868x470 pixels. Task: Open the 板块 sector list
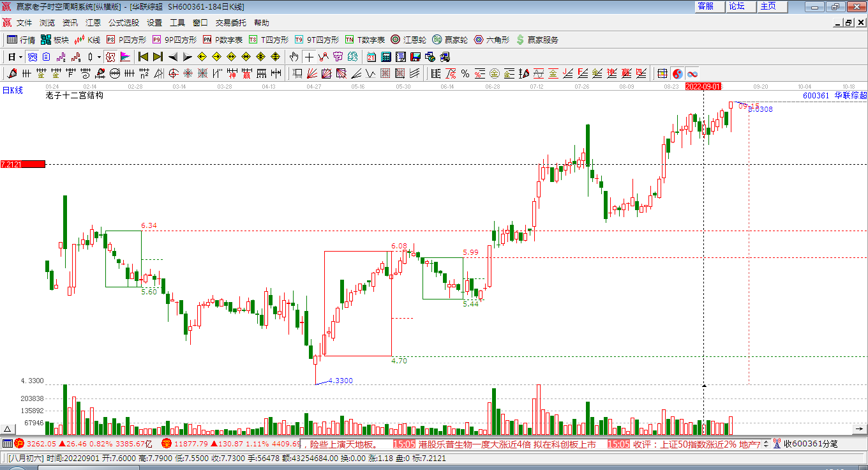click(55, 40)
